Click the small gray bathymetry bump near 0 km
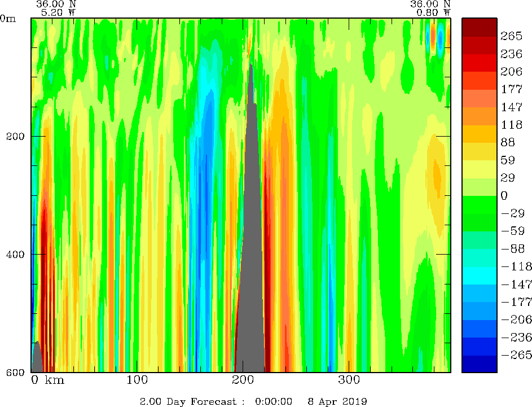This screenshot has width=532, height=407. pyautogui.click(x=37, y=359)
